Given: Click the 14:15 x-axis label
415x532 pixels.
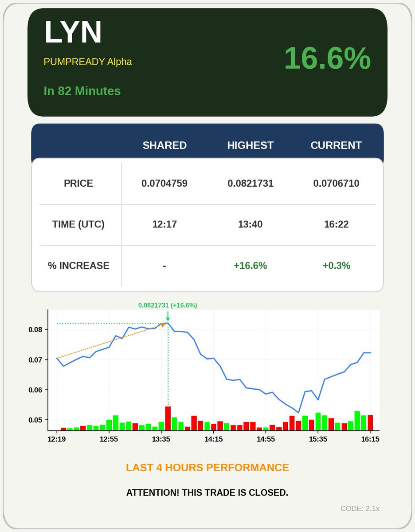Looking at the screenshot, I should click(x=214, y=439).
